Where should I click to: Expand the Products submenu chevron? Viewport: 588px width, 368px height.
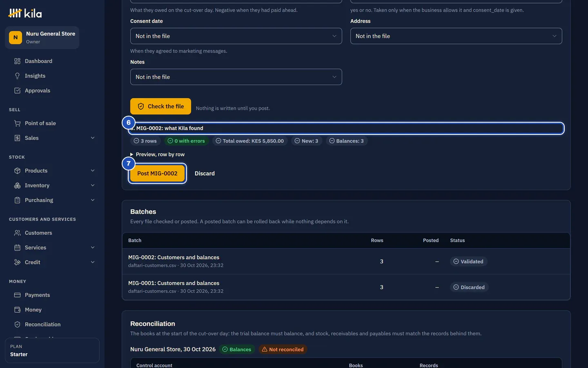point(93,171)
